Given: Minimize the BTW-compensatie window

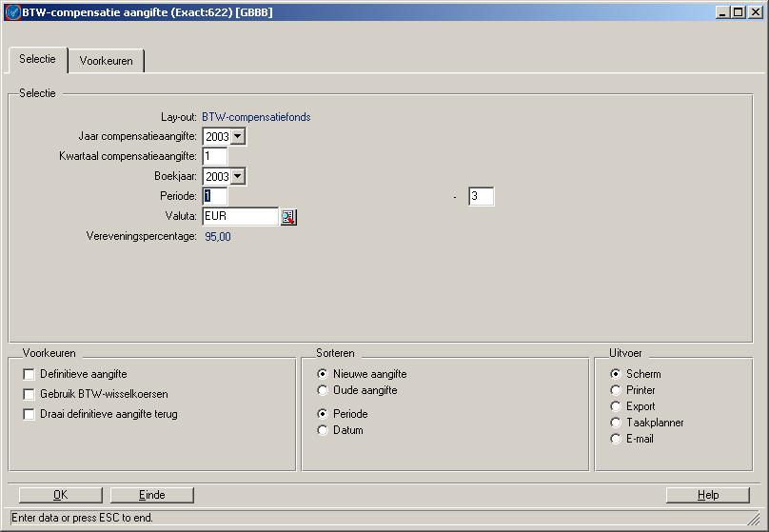Looking at the screenshot, I should coord(721,12).
